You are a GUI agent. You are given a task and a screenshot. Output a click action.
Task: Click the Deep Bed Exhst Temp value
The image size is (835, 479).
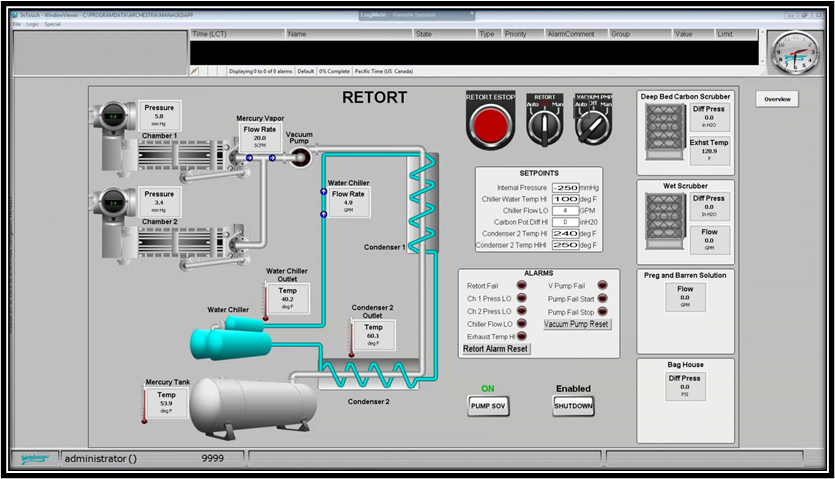pyautogui.click(x=709, y=151)
